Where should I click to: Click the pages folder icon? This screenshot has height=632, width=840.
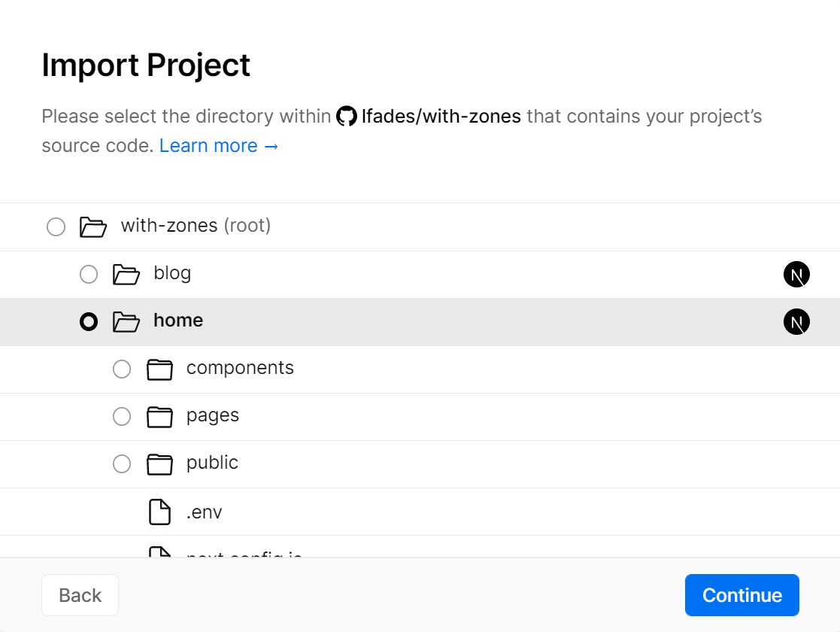pos(159,417)
